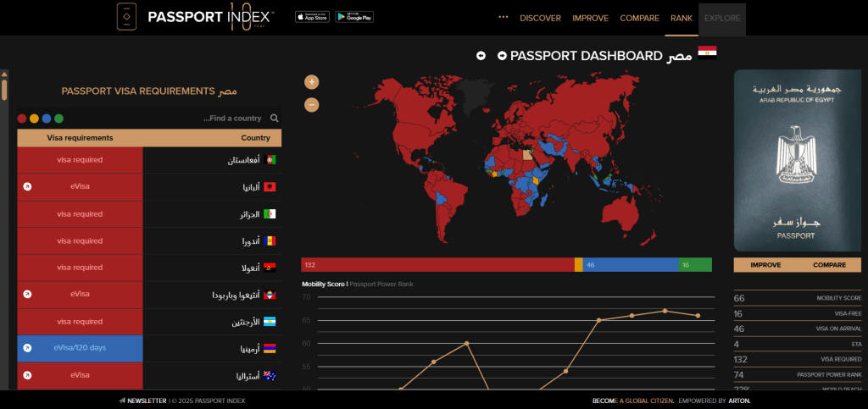
Task: Click the last chart data point at 66
Action: coord(698,316)
